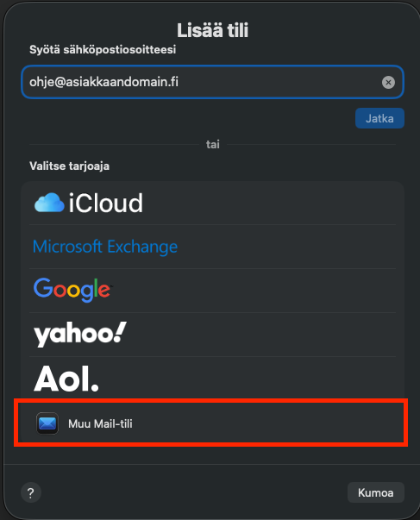
Task: Click the Jatka button to continue
Action: click(379, 118)
